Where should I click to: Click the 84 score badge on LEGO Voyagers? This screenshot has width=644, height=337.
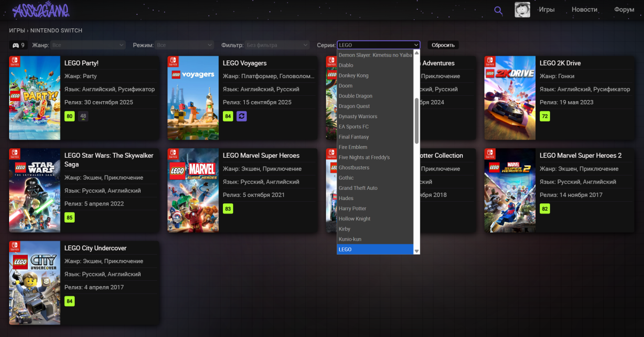tap(228, 116)
